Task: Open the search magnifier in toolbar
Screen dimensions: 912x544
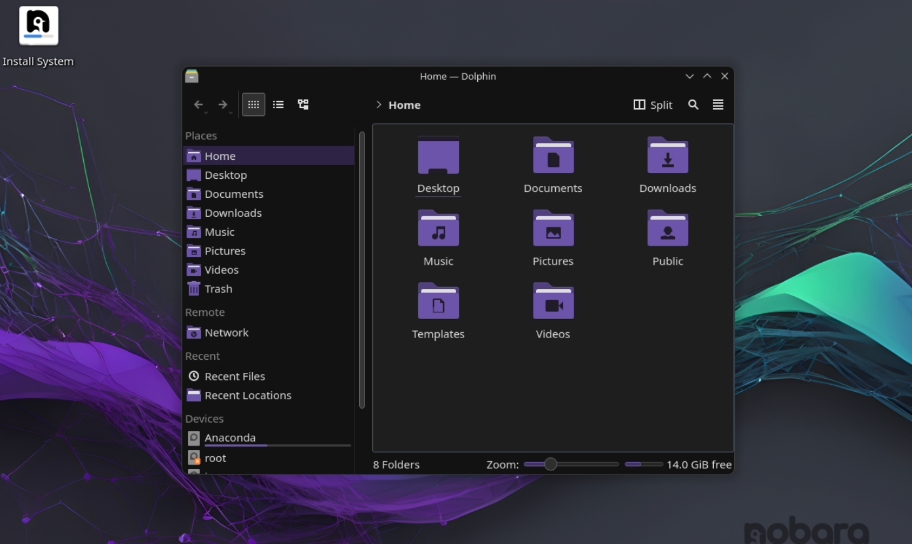Action: [693, 105]
